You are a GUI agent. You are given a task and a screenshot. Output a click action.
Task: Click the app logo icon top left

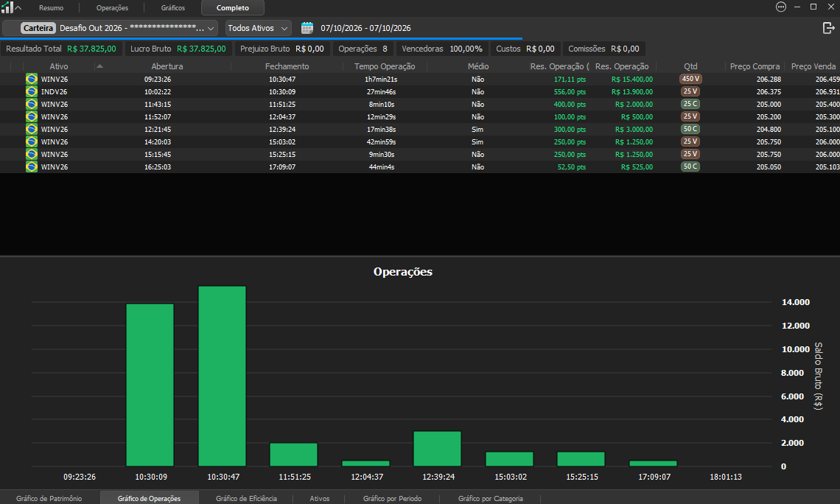click(7, 7)
